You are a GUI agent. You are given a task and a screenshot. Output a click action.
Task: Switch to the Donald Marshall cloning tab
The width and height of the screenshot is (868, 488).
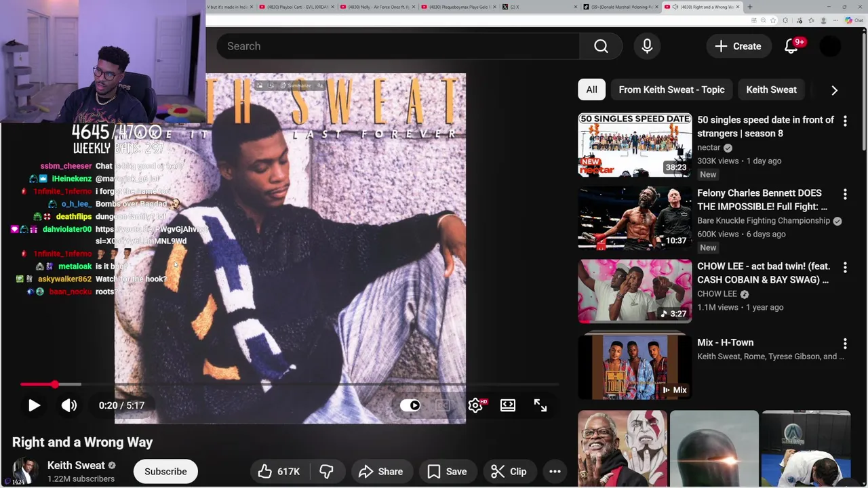620,7
